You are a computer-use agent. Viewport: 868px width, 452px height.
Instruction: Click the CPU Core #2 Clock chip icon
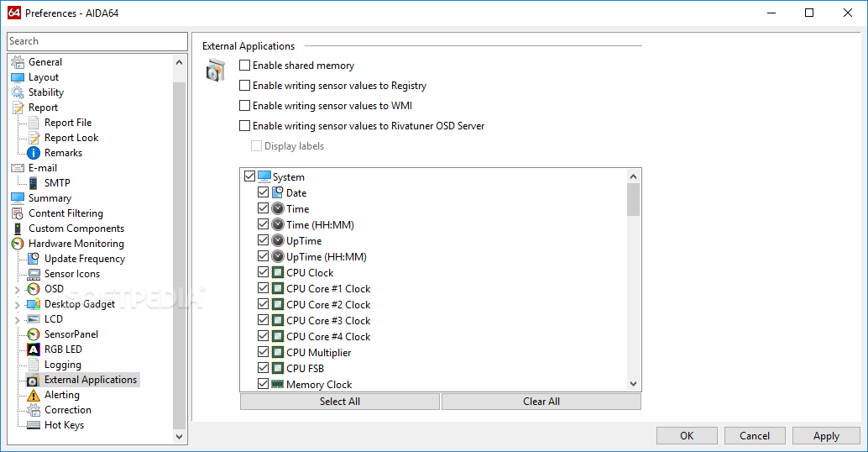click(278, 304)
